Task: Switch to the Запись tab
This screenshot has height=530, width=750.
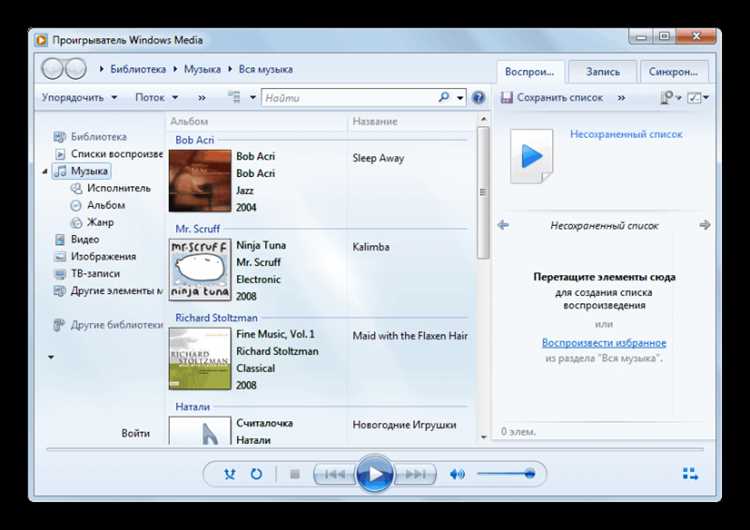Action: click(603, 72)
